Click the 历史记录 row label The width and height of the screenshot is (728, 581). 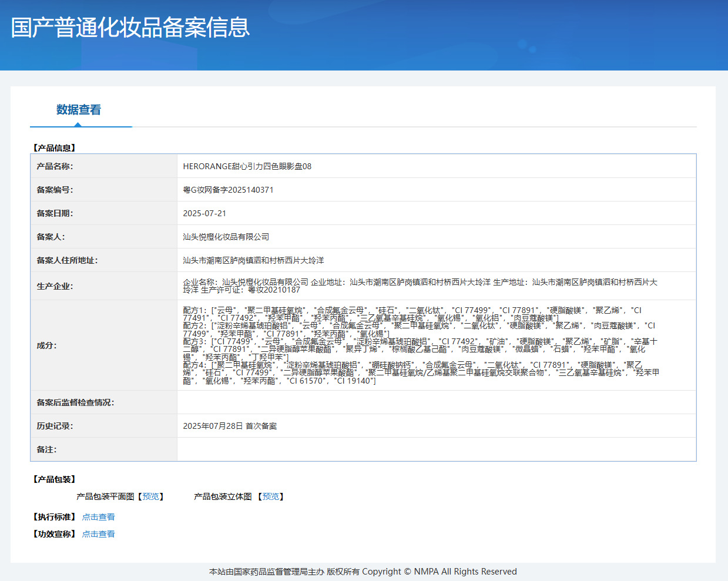point(55,426)
